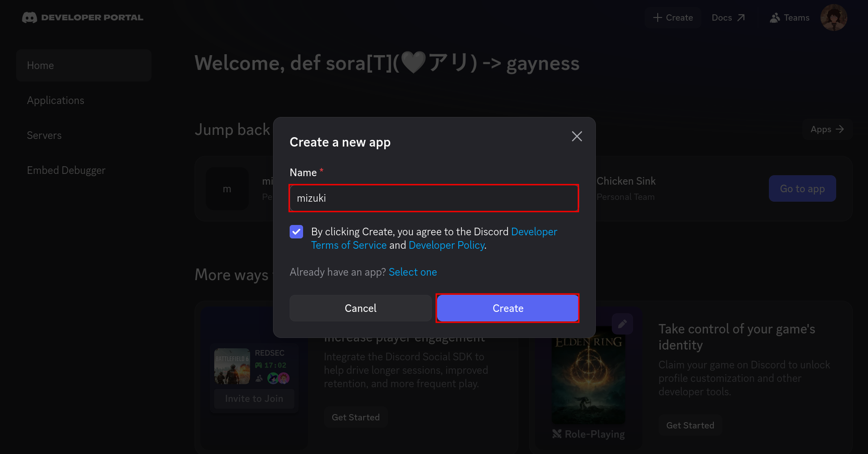This screenshot has height=454, width=868.
Task: Go to Home in the sidebar
Action: [84, 65]
